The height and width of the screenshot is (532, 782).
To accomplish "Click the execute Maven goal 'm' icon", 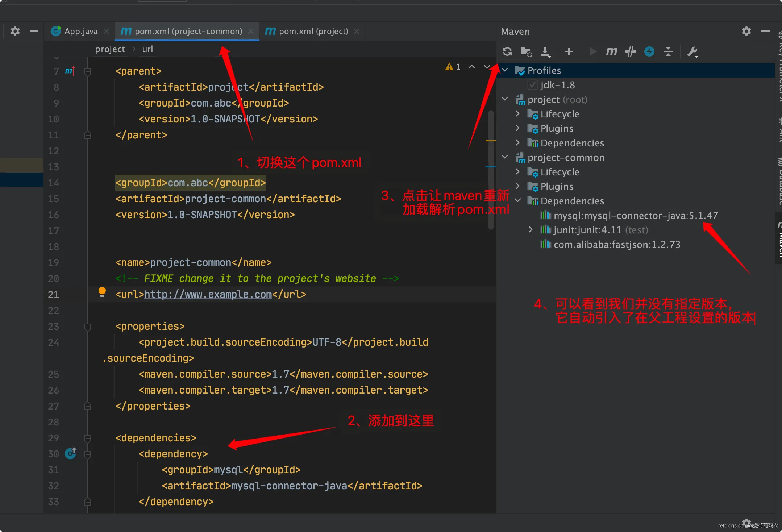I will [x=611, y=51].
